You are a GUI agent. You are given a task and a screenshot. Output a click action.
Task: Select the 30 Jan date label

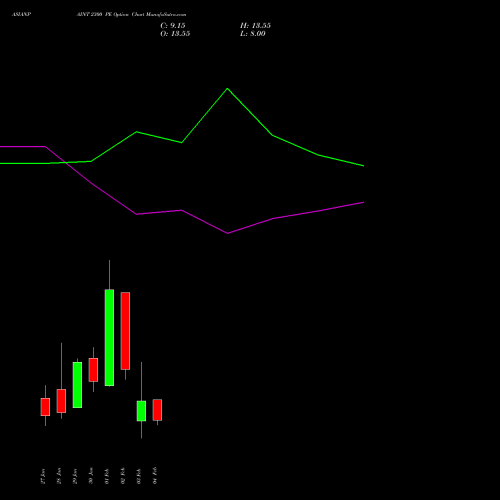pos(91,476)
